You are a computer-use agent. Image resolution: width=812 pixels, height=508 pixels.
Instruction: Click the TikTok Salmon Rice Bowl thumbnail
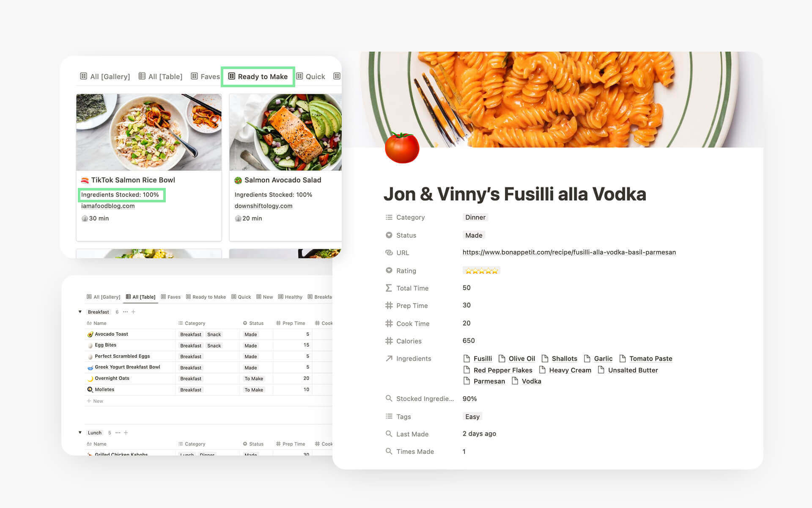149,132
